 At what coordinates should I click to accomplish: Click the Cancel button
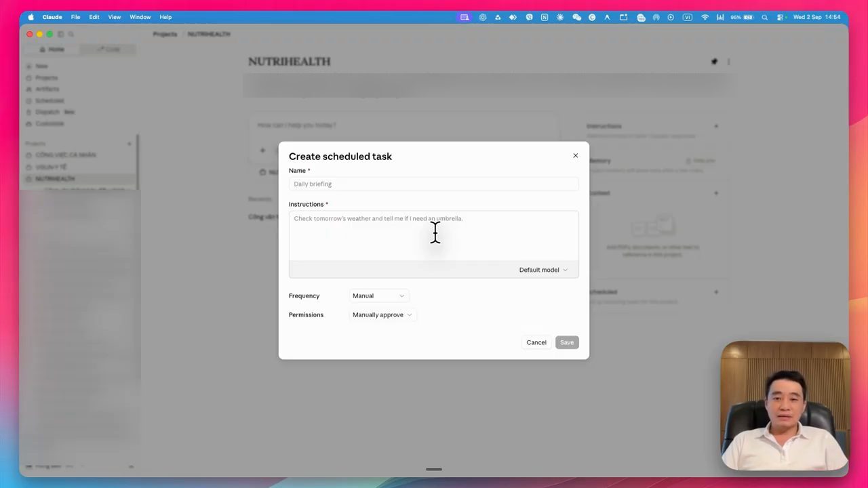pos(536,342)
